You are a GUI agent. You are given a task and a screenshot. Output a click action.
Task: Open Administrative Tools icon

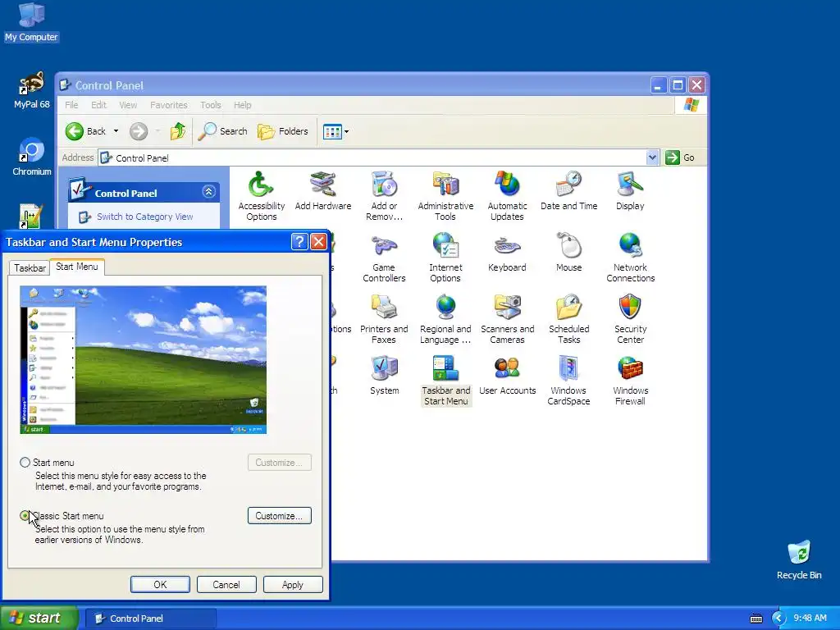[x=445, y=196]
